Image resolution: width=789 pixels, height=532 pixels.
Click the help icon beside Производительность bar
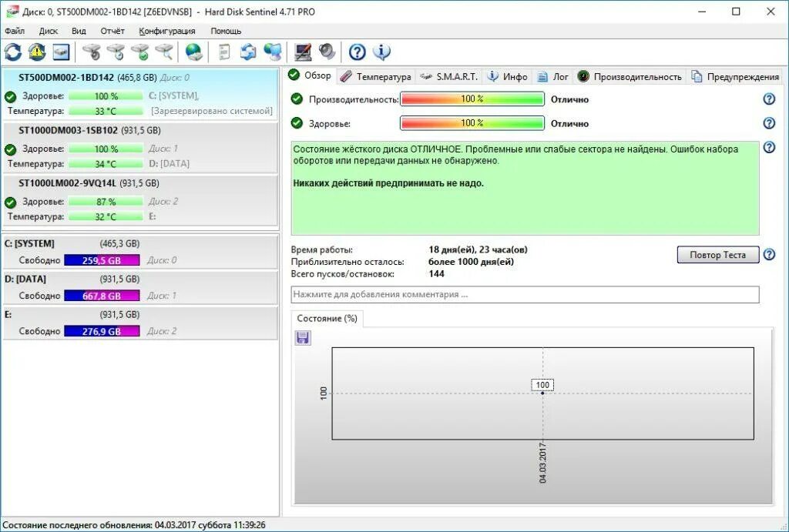[x=769, y=99]
